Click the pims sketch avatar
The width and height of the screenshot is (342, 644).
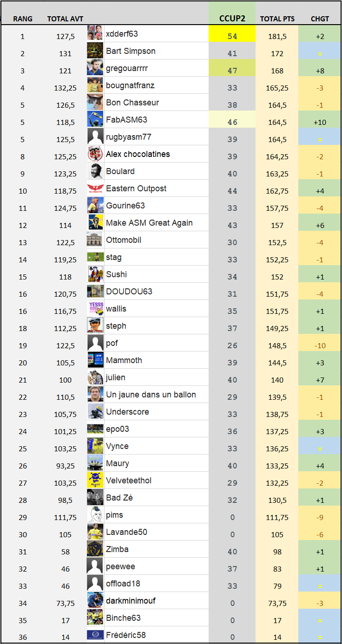[x=95, y=515]
